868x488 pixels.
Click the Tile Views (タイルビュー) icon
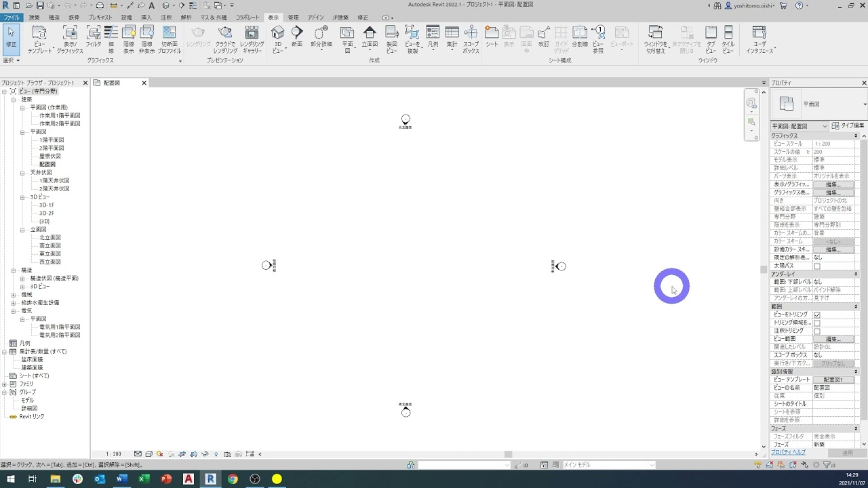pos(728,39)
